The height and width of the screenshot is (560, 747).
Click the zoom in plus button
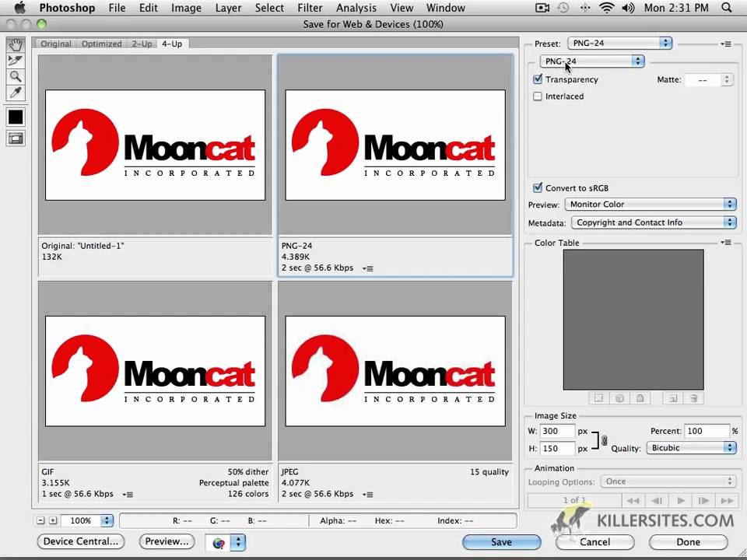[x=53, y=520]
